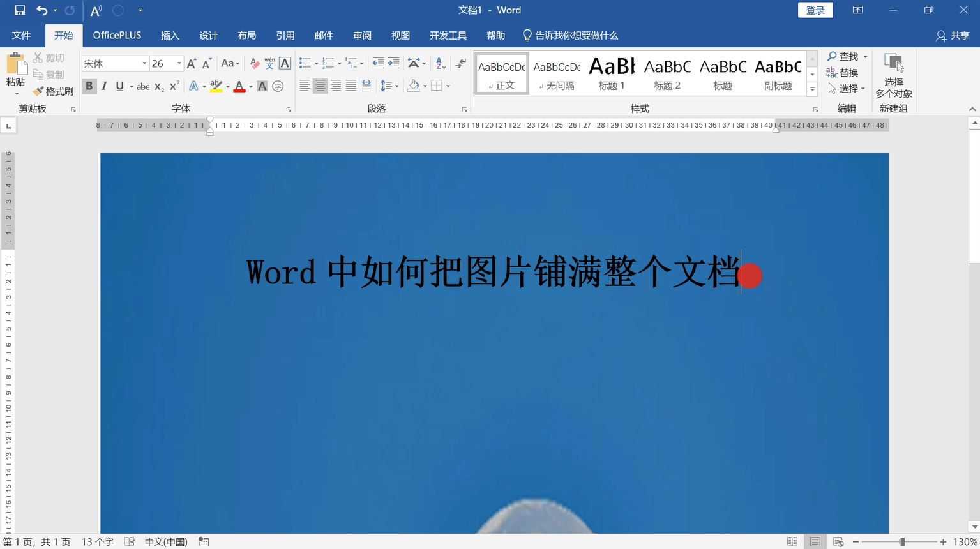The height and width of the screenshot is (549, 980).
Task: Collapse the ribbon with the up chevron
Action: (972, 109)
